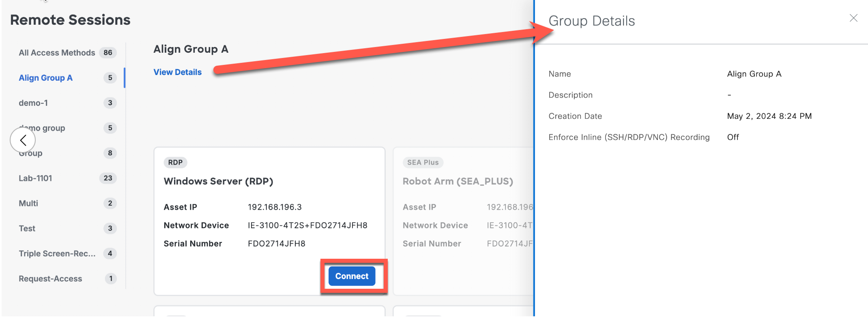The image size is (868, 322).
Task: Click the RDP protocol badge
Action: [x=175, y=163]
